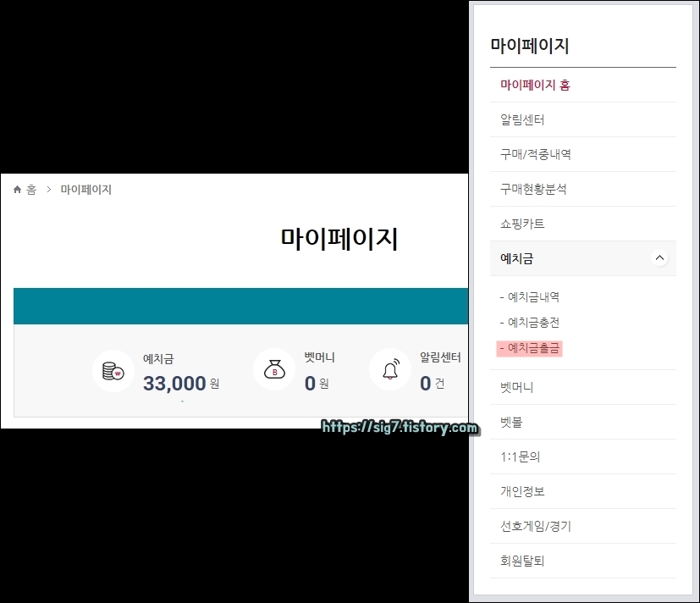Viewport: 700px width, 603px height.
Task: Open 예치금출금 submenu link
Action: click(x=530, y=348)
